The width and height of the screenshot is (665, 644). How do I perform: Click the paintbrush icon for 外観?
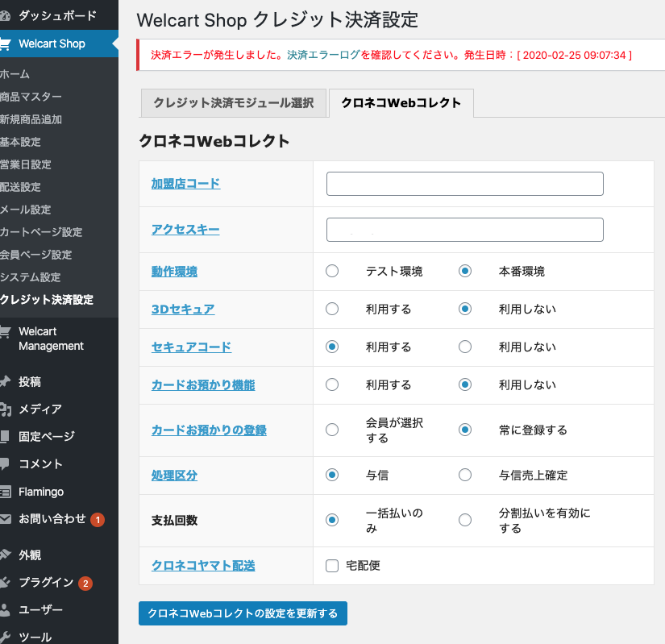5,555
